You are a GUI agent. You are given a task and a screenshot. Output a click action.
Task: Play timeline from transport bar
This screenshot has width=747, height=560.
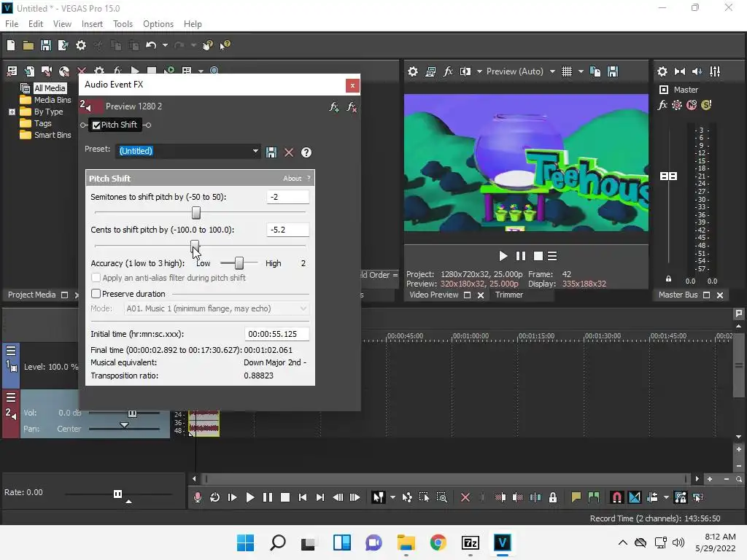tap(249, 497)
